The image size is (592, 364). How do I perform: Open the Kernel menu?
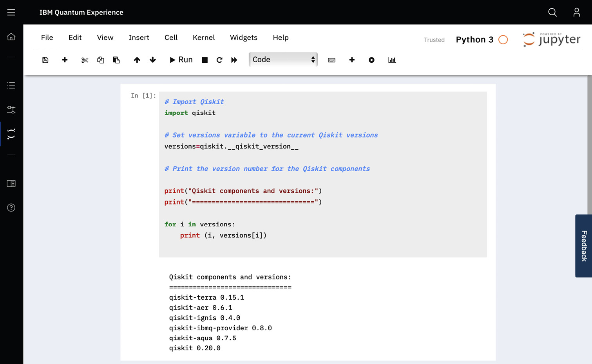[x=204, y=38]
